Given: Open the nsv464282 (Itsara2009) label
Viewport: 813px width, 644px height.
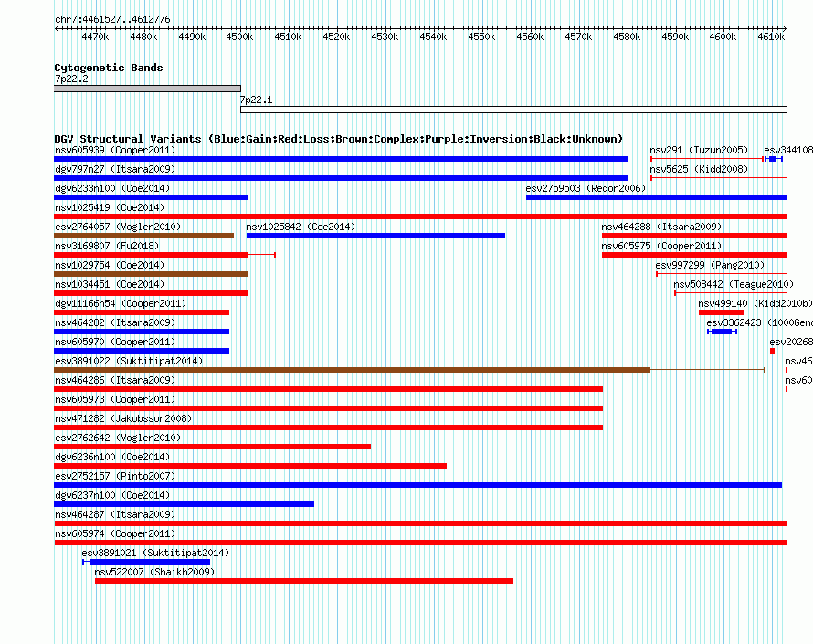Looking at the screenshot, I should (115, 323).
